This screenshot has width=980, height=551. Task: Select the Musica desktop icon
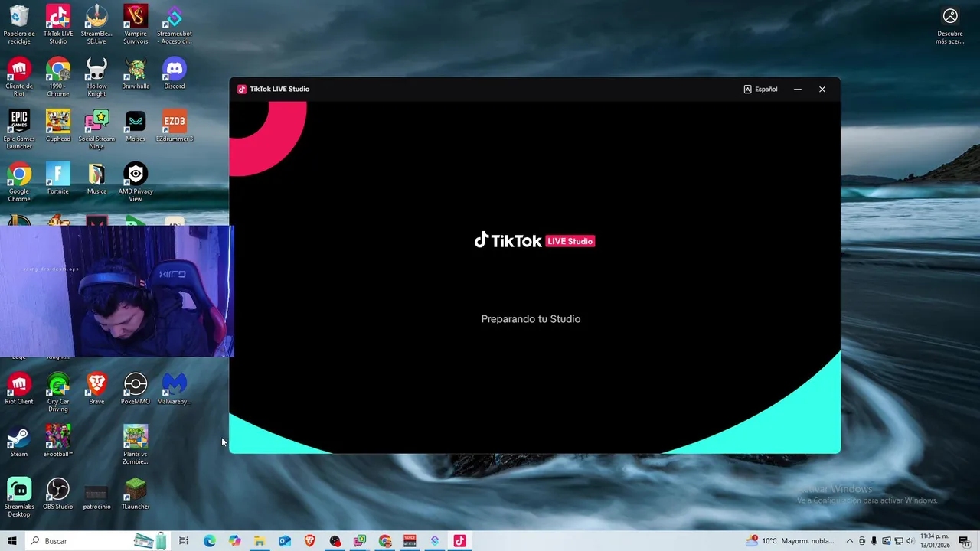96,179
